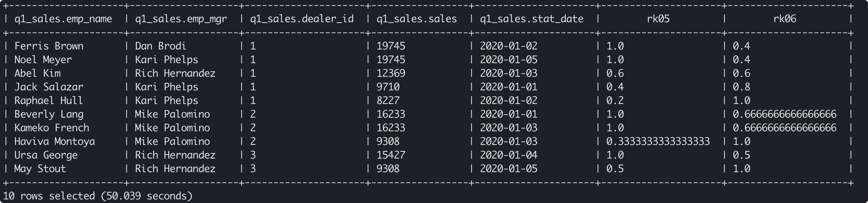Select the Ursa George name cell
Screen dimensions: 868x203
[x=46, y=155]
